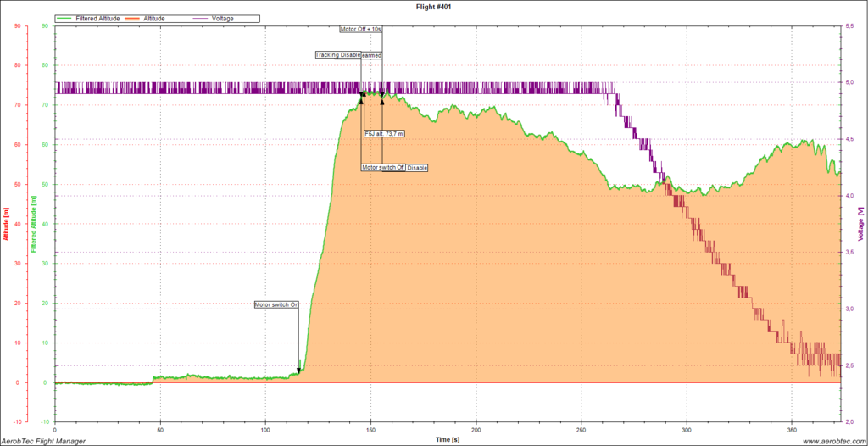Screen dimensions: 868x446
Task: Click the Motor switch Off marker label
Action: click(x=383, y=167)
